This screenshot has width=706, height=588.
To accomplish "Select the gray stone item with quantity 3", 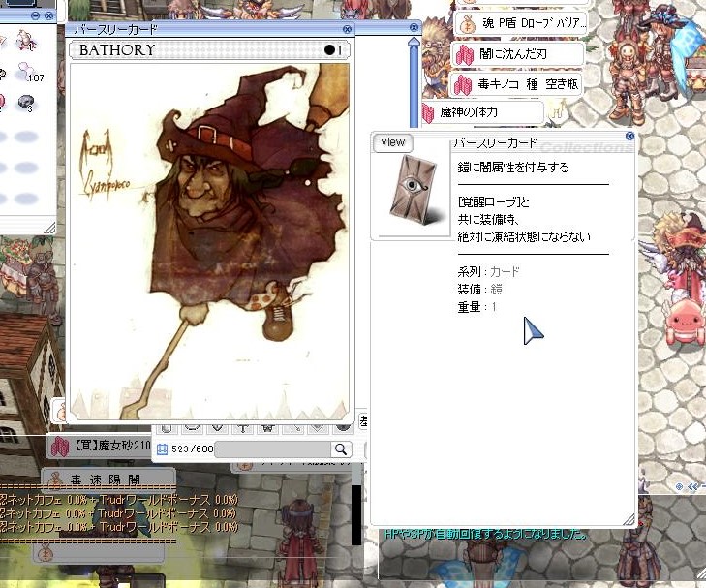I will coord(26,103).
